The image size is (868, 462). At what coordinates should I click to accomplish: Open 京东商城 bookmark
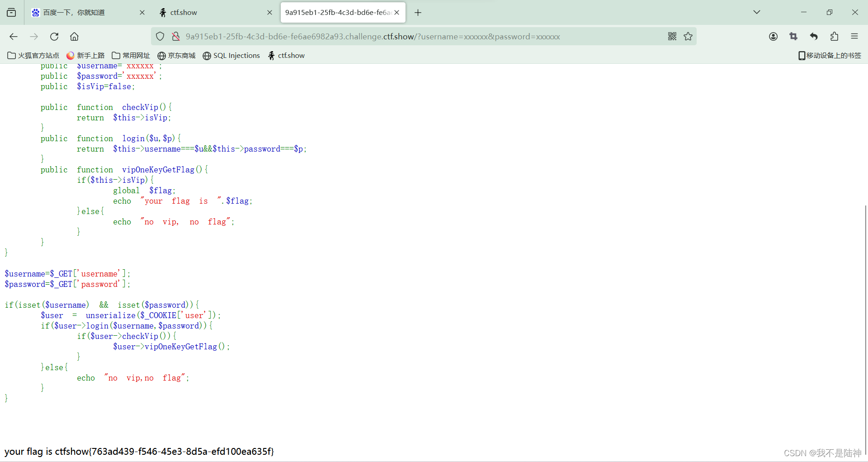176,55
